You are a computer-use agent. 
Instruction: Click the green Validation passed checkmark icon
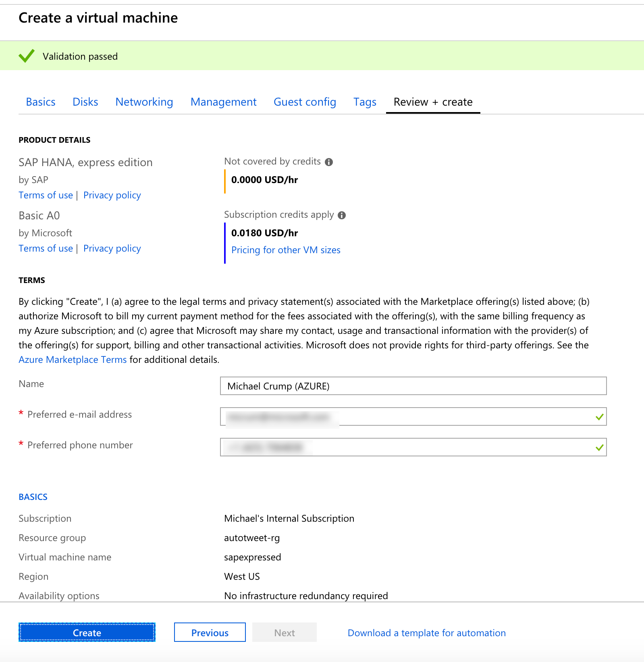[x=27, y=56]
